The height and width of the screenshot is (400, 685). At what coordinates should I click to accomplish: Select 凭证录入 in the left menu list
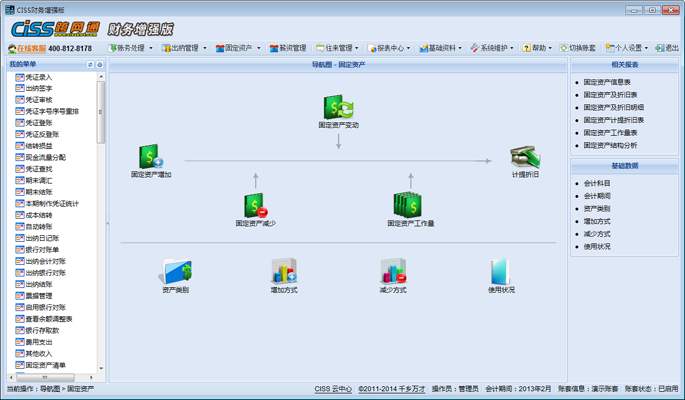(39, 77)
